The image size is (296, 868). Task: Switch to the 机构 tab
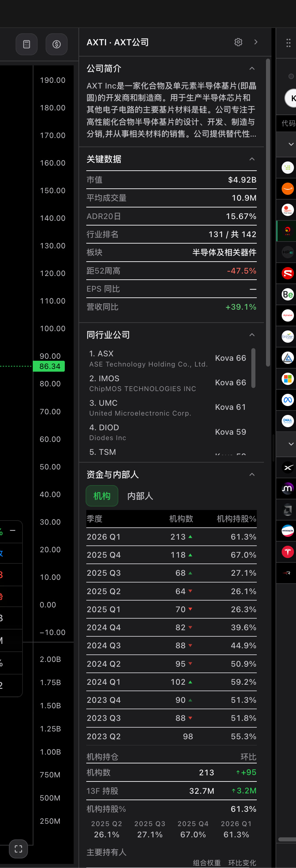(102, 496)
